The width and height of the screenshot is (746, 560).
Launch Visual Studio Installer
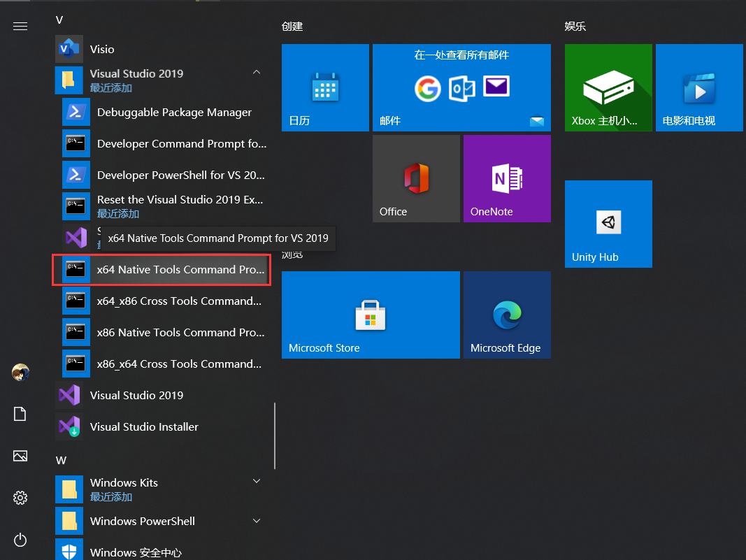tap(144, 426)
